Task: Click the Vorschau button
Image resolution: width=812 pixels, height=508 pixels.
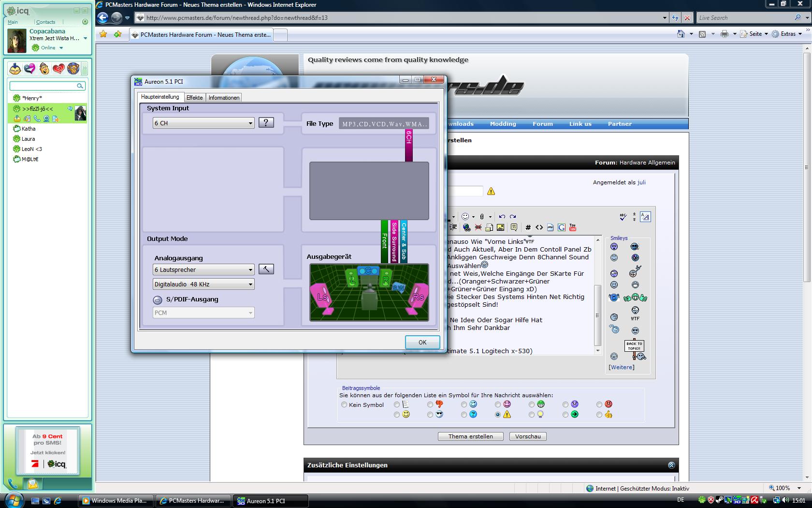Action: [x=528, y=436]
